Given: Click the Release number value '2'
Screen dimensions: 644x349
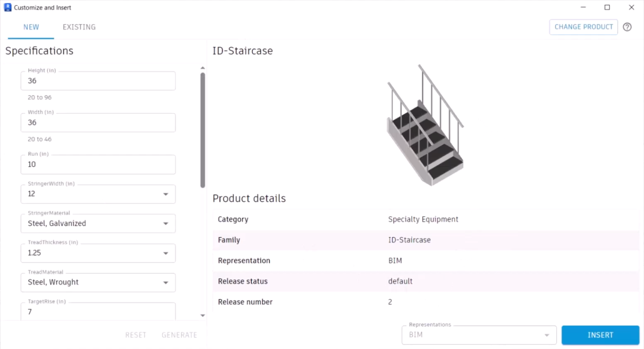Looking at the screenshot, I should tap(390, 302).
